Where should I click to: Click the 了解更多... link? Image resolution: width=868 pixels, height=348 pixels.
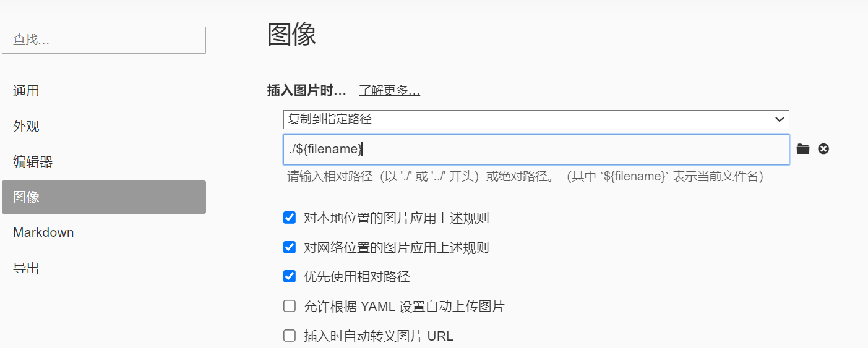point(389,91)
